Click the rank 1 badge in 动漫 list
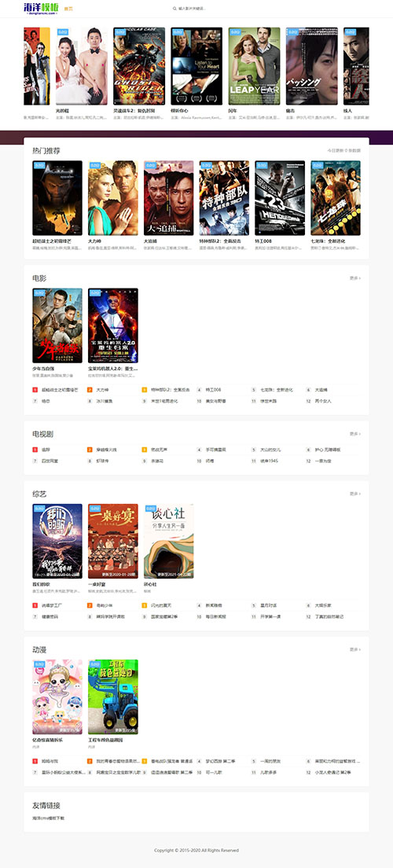 point(35,761)
